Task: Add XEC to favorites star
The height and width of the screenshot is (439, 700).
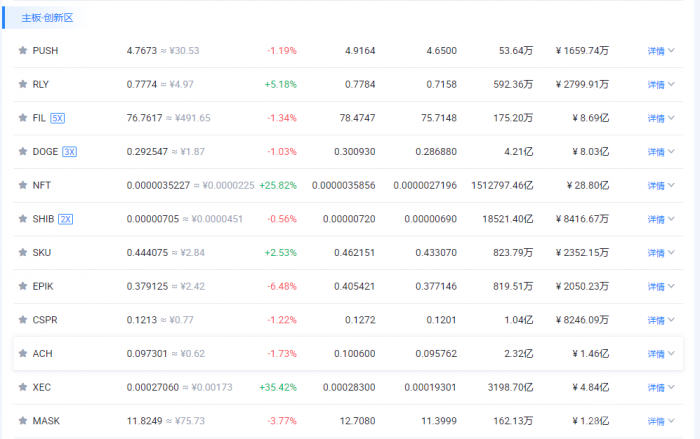Action: [x=23, y=387]
